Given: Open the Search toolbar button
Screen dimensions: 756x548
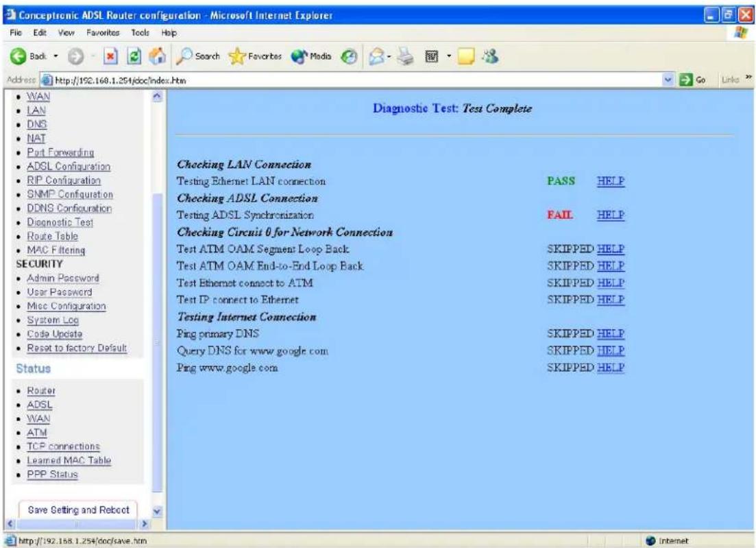Looking at the screenshot, I should (197, 56).
